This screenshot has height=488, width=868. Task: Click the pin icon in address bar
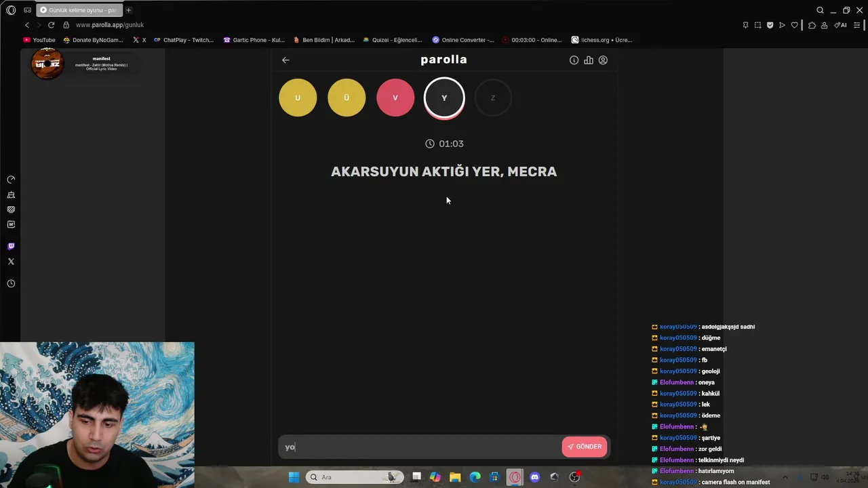pyautogui.click(x=745, y=25)
